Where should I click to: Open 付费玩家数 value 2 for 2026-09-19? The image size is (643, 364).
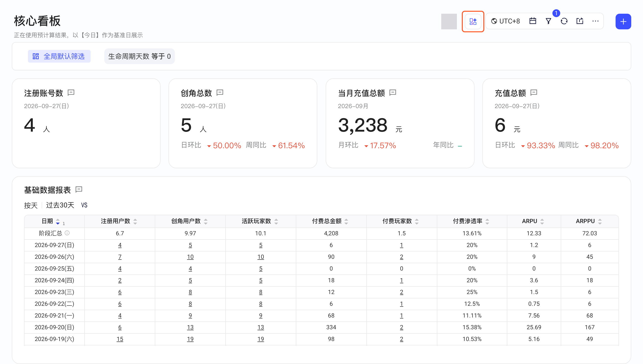pyautogui.click(x=402, y=339)
